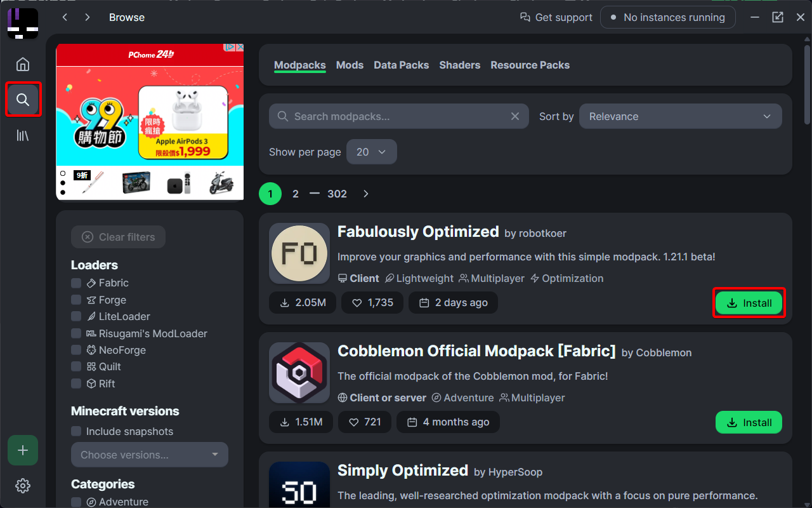This screenshot has height=508, width=812.
Task: Open the Cobblemon modpack logo
Action: click(x=299, y=373)
